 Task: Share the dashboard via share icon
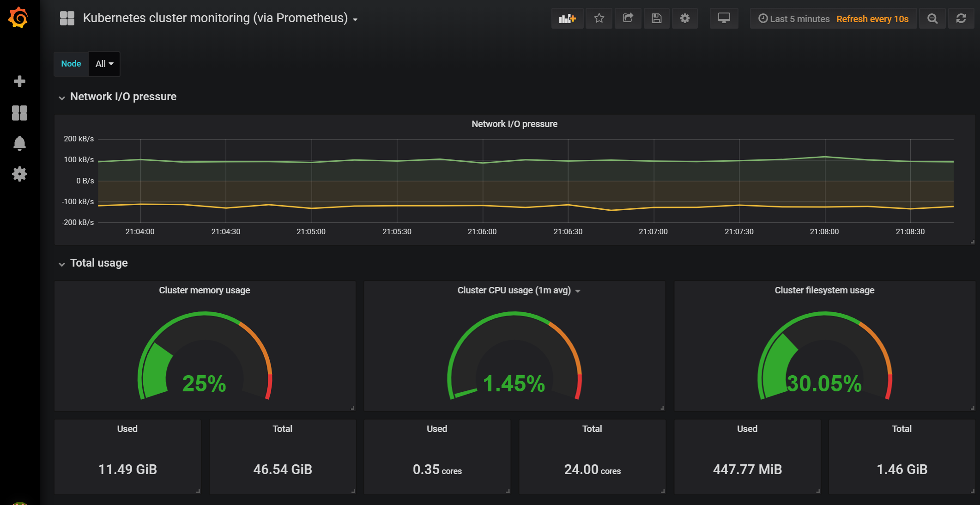coord(628,18)
